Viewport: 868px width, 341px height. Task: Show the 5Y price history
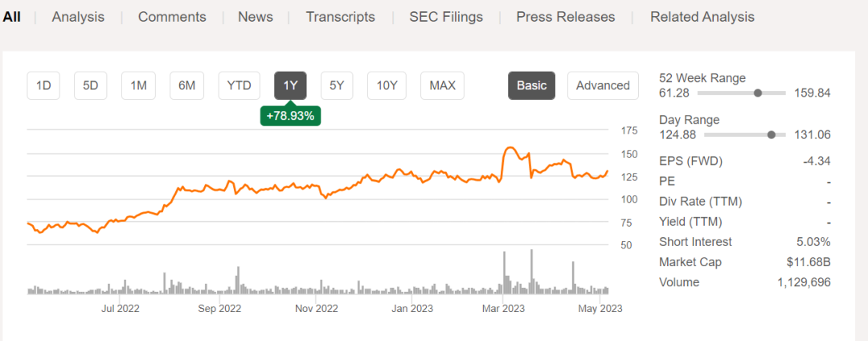(x=337, y=85)
